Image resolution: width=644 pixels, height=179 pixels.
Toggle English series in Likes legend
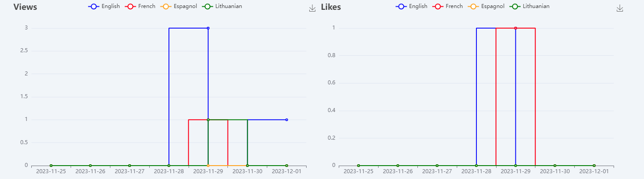412,6
